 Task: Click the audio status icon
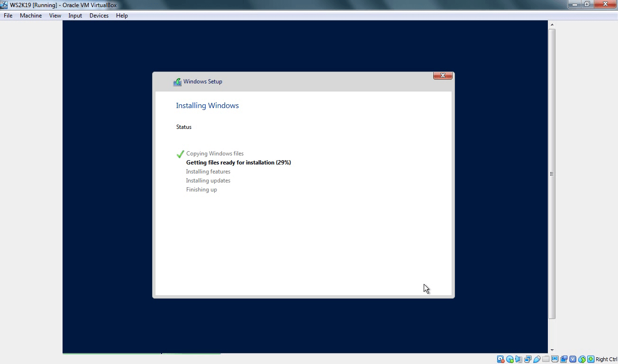tap(519, 359)
